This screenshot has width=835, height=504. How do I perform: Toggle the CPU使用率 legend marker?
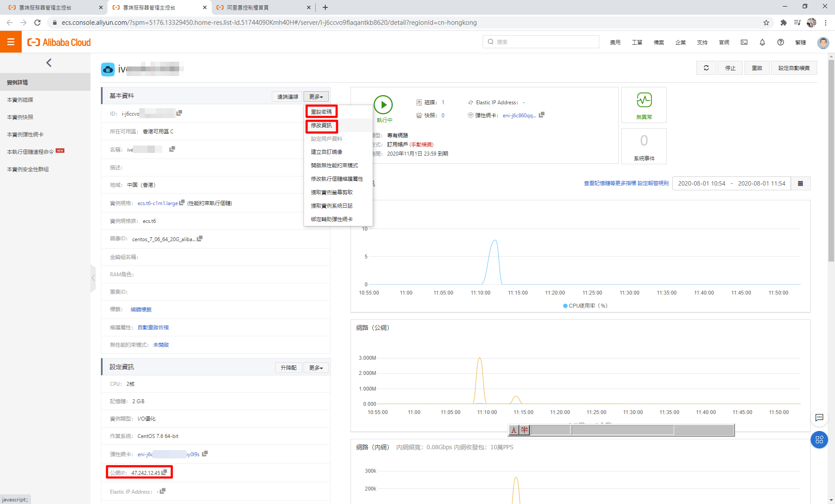coord(565,306)
